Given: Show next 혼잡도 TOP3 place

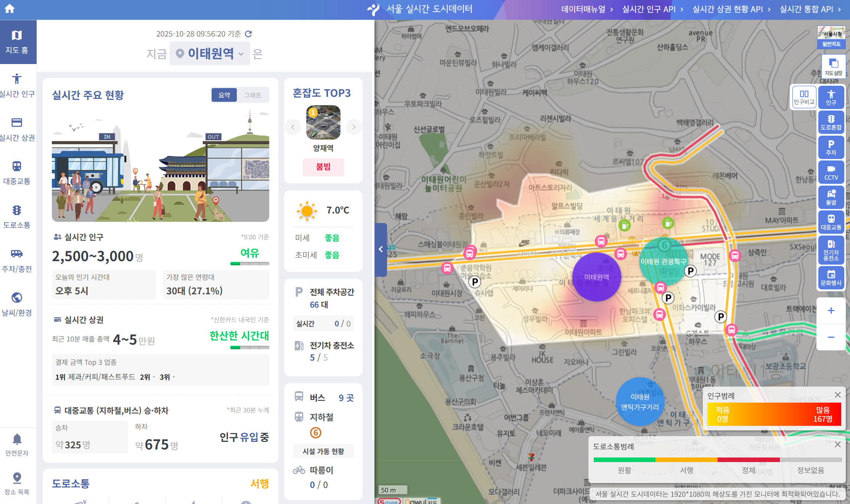Looking at the screenshot, I should point(353,127).
